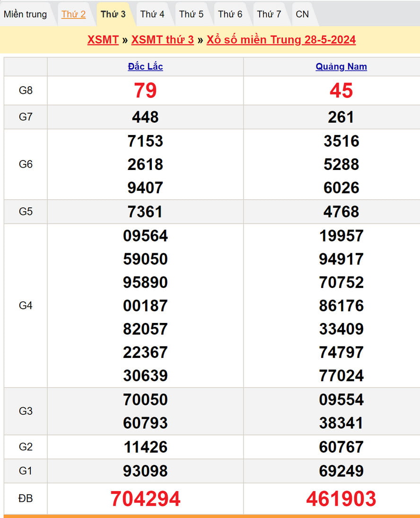The height and width of the screenshot is (518, 420).
Task: Select the Miền trung tab
Action: tap(26, 14)
